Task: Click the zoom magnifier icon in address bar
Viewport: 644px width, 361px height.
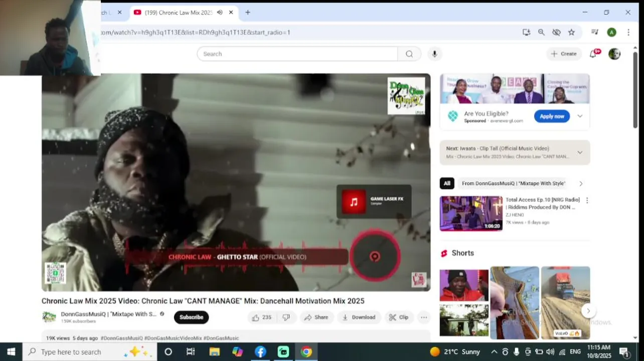Action: pyautogui.click(x=541, y=32)
